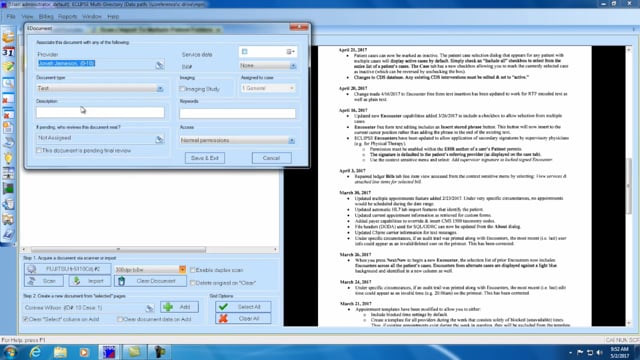Image resolution: width=640 pixels, height=360 pixels.
Task: Click the green chalkboard sidebar icon
Action: (x=8, y=189)
